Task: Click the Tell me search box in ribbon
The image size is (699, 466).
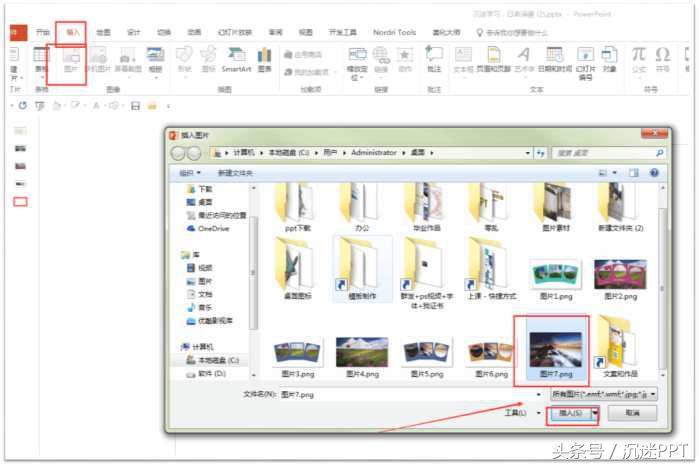Action: (512, 33)
